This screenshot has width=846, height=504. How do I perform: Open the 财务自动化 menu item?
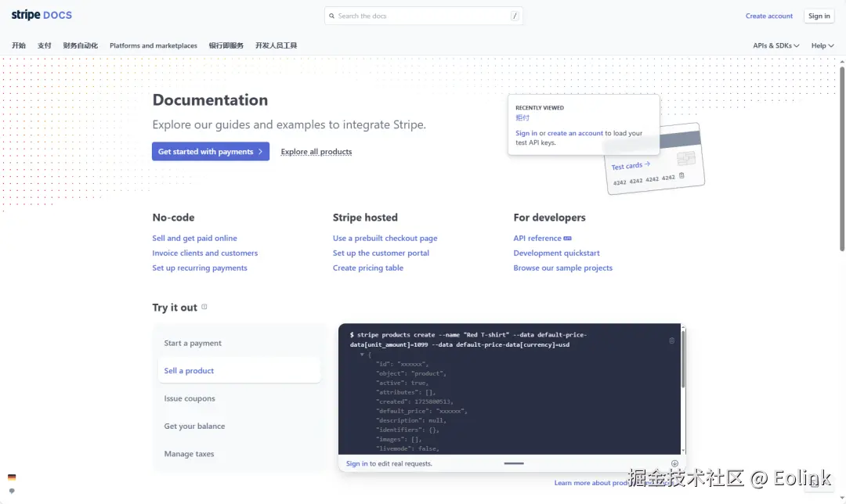pyautogui.click(x=81, y=46)
